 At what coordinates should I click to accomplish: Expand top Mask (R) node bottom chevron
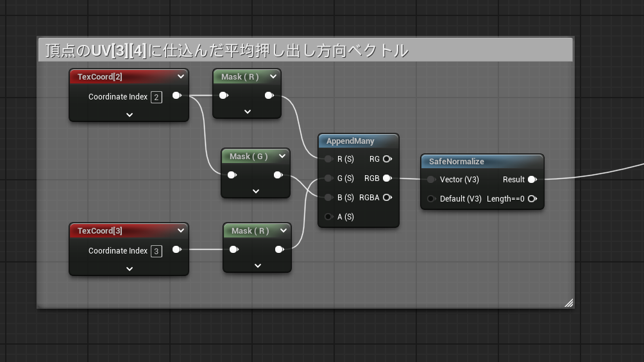[x=247, y=112]
